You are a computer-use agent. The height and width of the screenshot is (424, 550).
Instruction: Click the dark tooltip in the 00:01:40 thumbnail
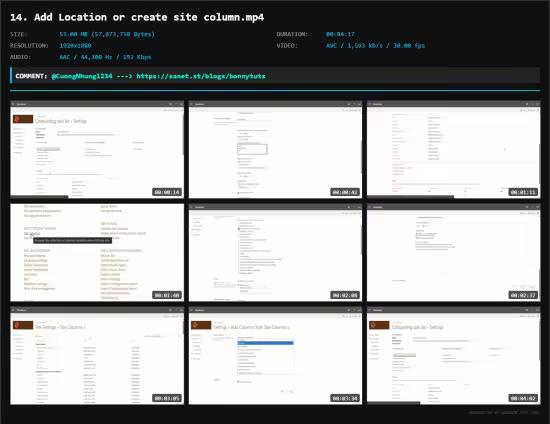coord(73,240)
